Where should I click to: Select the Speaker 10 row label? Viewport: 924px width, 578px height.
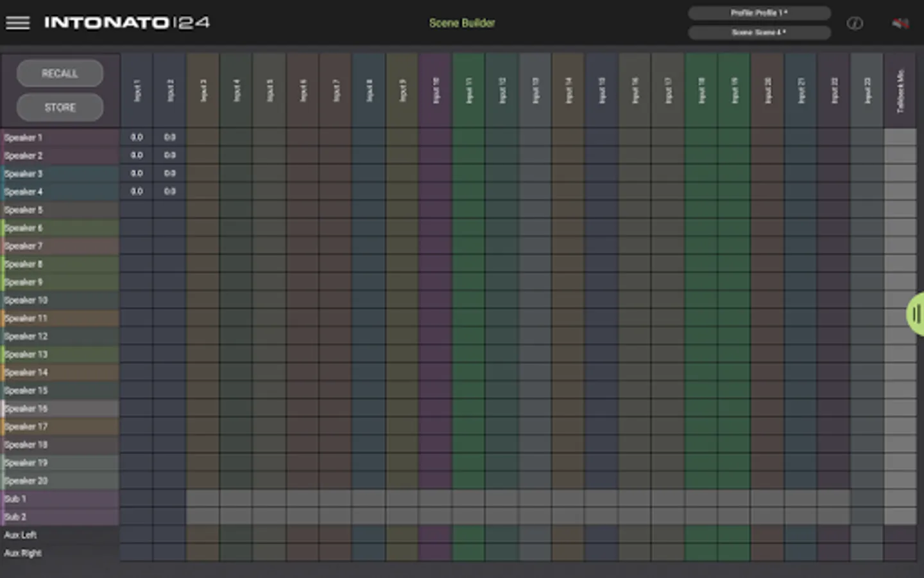coord(60,300)
